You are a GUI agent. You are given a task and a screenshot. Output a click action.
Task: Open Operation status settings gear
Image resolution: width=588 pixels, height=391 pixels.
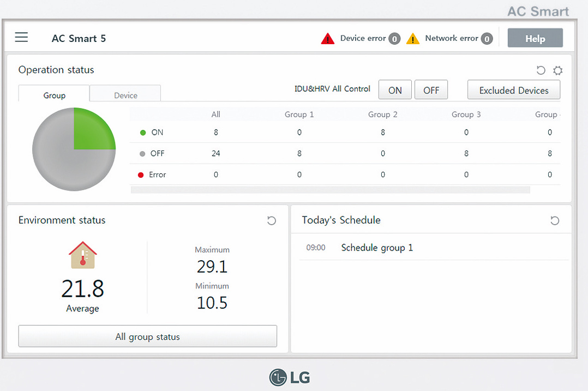click(557, 70)
